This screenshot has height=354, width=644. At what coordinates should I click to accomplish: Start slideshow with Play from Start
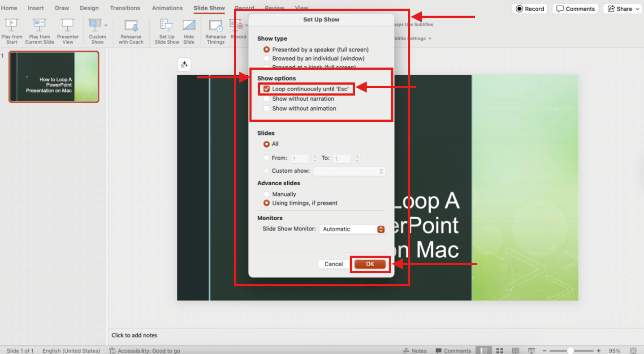tap(12, 31)
